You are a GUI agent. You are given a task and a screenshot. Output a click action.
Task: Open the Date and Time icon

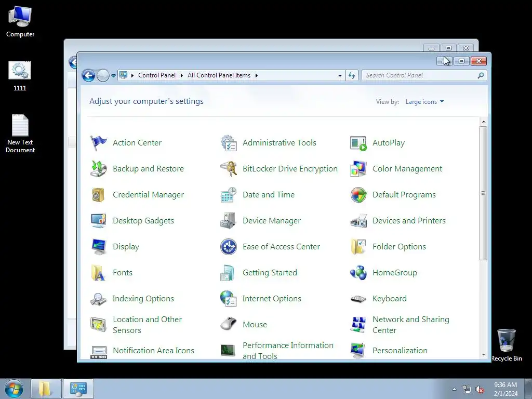pos(229,195)
